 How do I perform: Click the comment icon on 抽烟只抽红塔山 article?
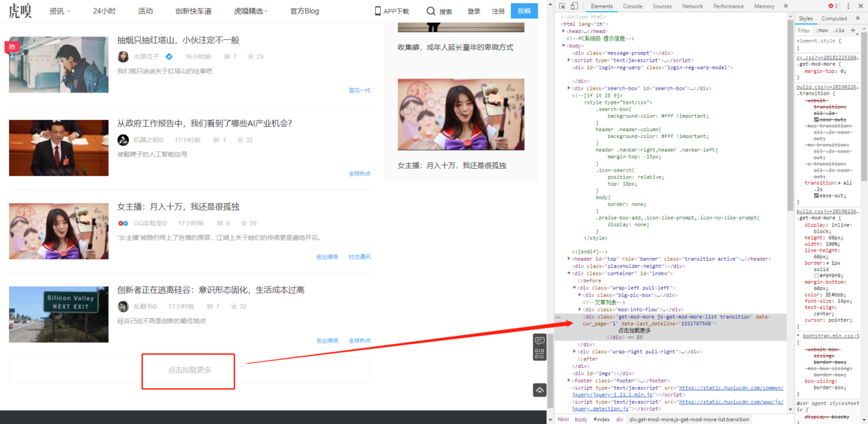coord(227,57)
